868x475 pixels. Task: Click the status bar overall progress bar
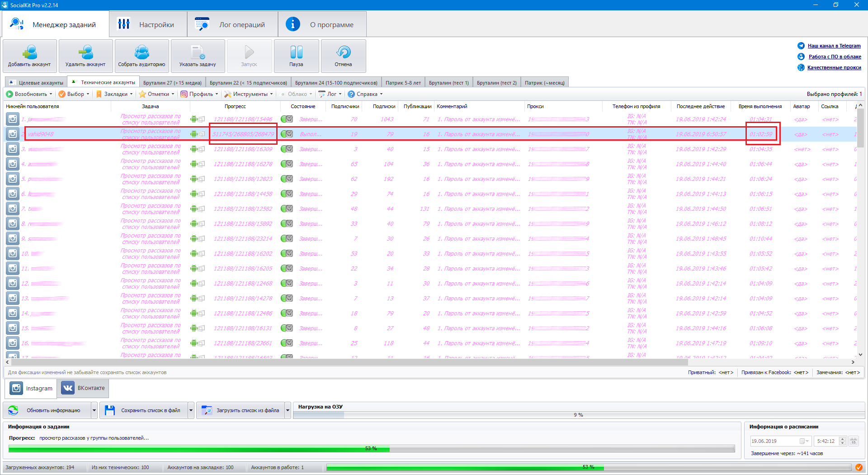click(589, 467)
